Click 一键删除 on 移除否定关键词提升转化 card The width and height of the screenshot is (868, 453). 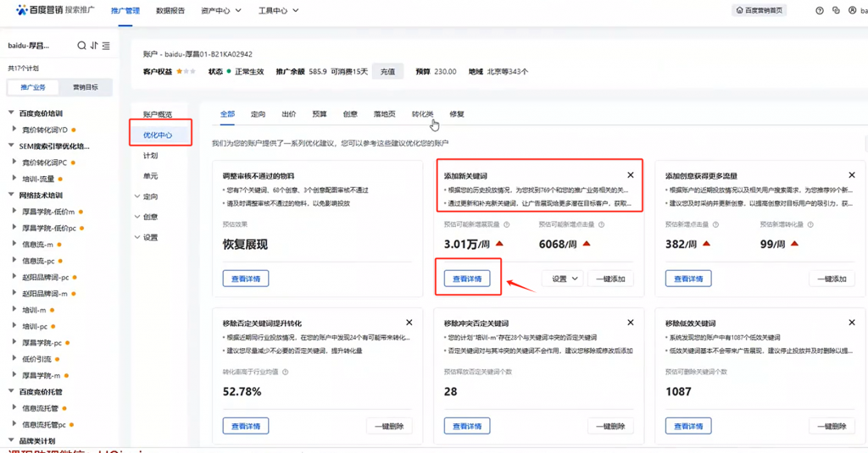389,426
